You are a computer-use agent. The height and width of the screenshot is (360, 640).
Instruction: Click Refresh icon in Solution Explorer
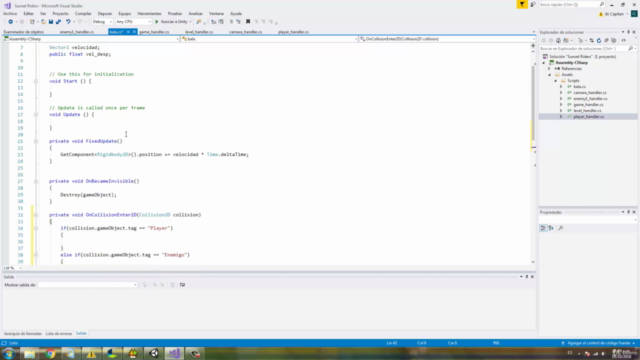coord(599,40)
